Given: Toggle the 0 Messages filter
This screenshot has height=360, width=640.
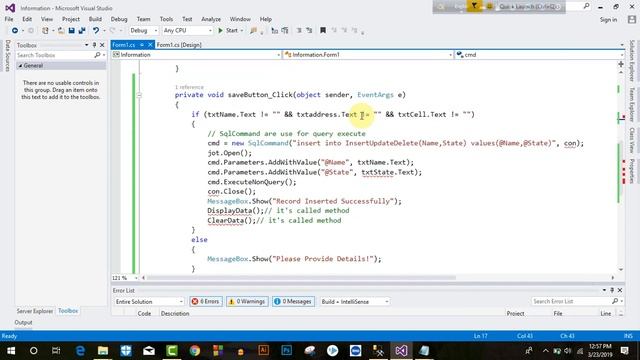Looking at the screenshot, I should (293, 302).
